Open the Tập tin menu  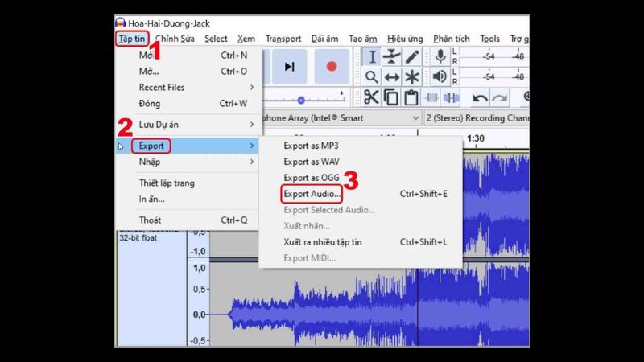coord(132,39)
